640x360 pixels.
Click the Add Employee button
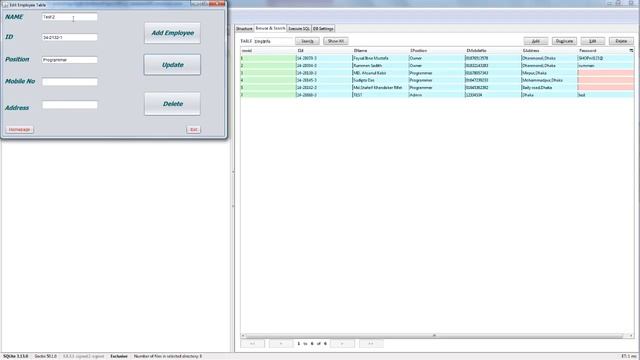pyautogui.click(x=172, y=33)
